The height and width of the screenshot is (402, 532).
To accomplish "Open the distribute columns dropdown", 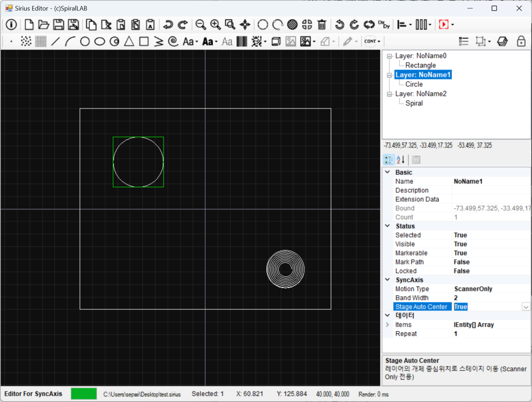I will (430, 25).
